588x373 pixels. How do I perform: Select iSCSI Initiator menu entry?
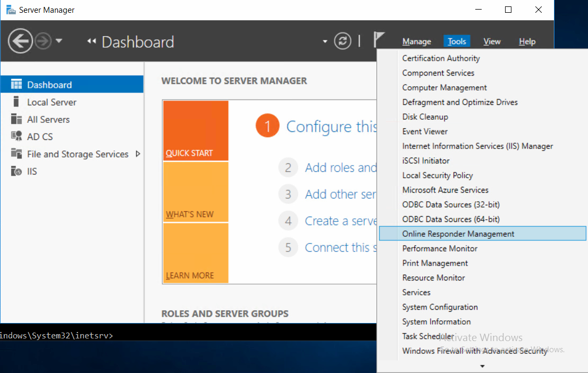click(426, 161)
